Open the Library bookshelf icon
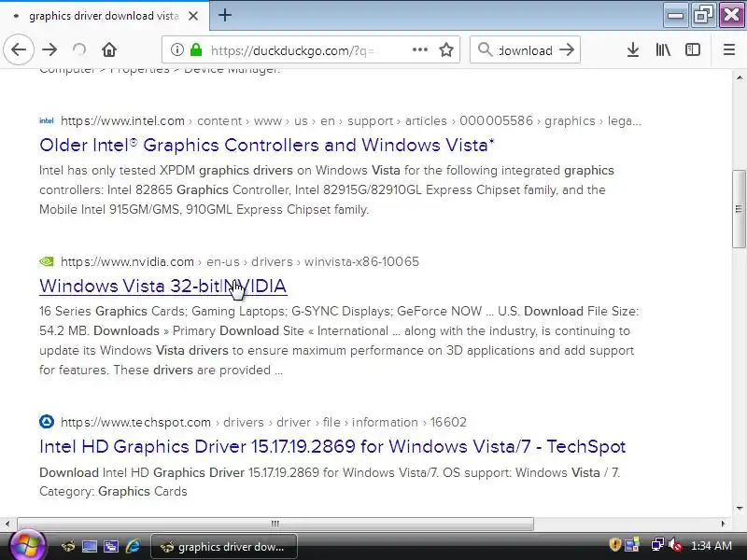 (663, 49)
